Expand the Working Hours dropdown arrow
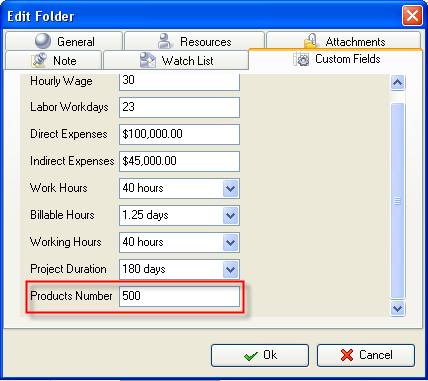 pyautogui.click(x=230, y=242)
